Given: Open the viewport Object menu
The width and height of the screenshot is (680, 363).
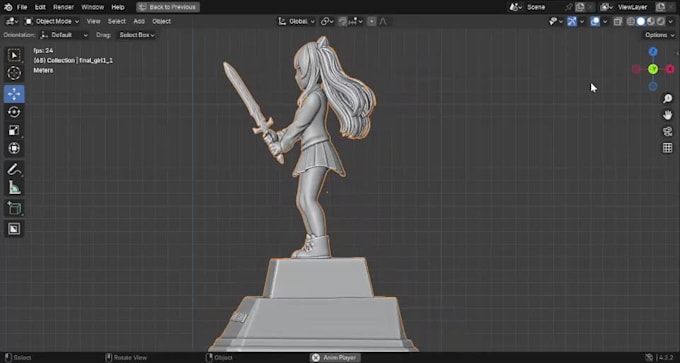Looking at the screenshot, I should [161, 21].
